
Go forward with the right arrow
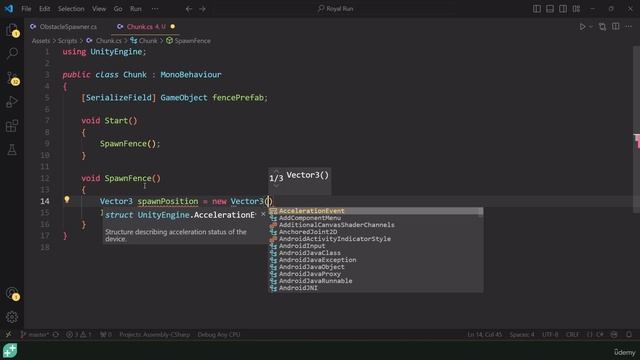[x=202, y=9]
